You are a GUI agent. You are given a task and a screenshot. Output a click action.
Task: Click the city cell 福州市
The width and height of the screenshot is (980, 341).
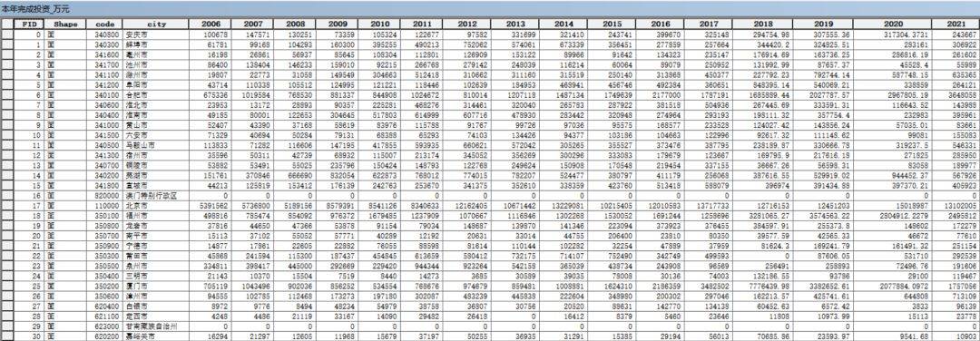pyautogui.click(x=156, y=215)
